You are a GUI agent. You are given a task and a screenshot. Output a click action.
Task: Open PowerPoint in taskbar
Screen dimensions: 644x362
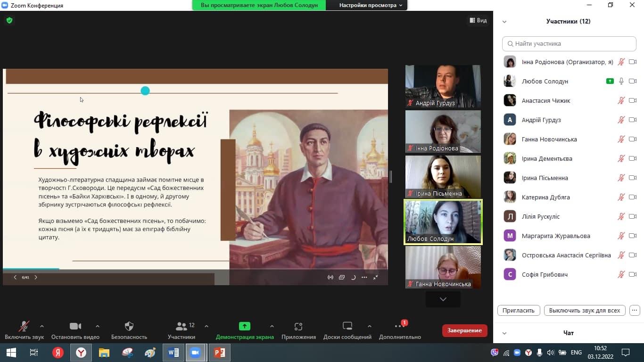click(220, 353)
